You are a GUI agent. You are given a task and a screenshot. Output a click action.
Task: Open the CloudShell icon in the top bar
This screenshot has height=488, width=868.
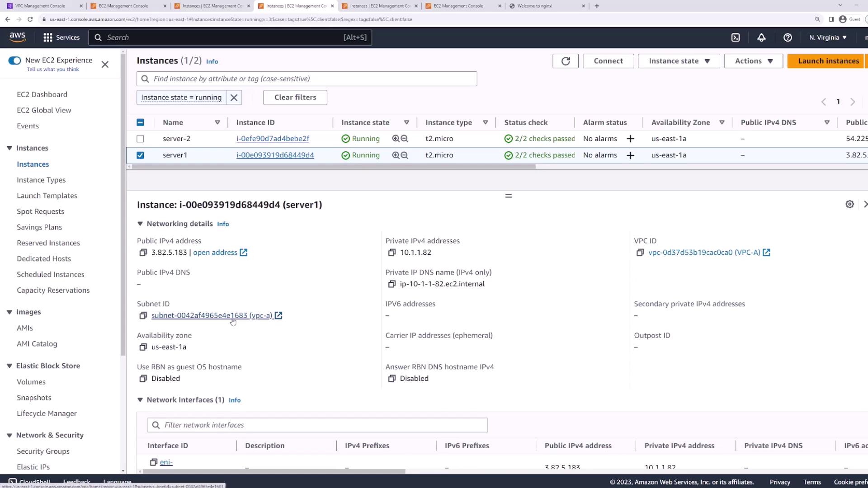pyautogui.click(x=736, y=38)
